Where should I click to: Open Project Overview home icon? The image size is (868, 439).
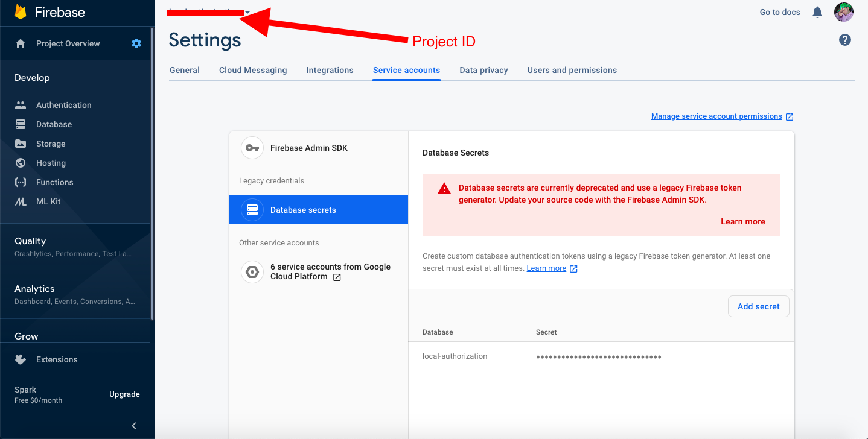pyautogui.click(x=21, y=43)
